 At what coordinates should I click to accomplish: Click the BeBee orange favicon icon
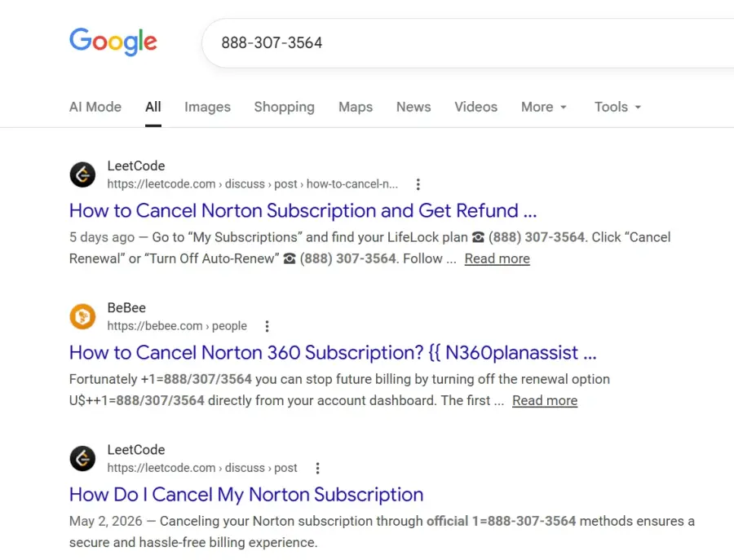[82, 316]
